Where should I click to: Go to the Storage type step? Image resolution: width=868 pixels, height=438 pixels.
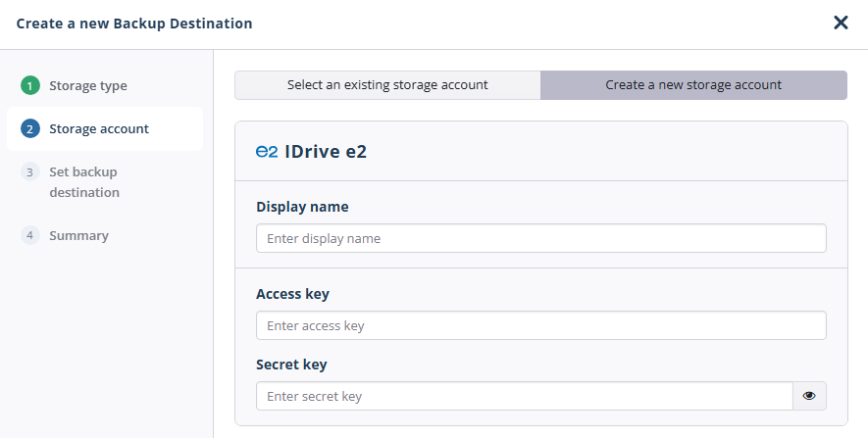[x=88, y=85]
